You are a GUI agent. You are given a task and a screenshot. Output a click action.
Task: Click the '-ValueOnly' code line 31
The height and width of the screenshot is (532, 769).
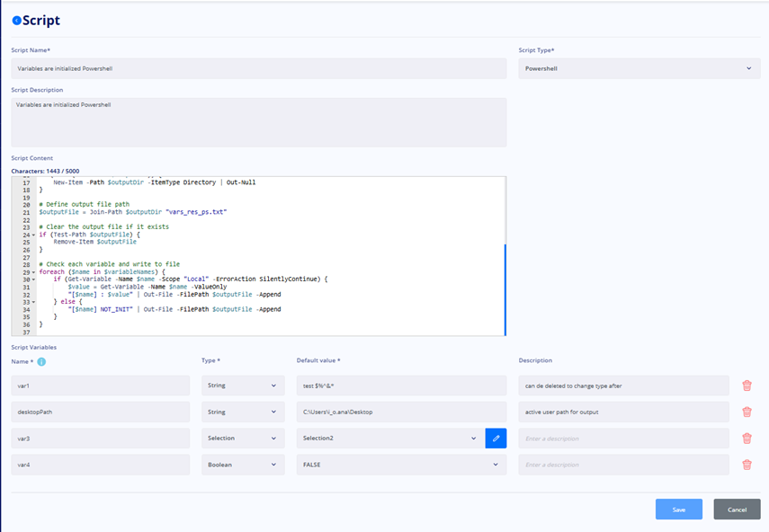point(148,287)
